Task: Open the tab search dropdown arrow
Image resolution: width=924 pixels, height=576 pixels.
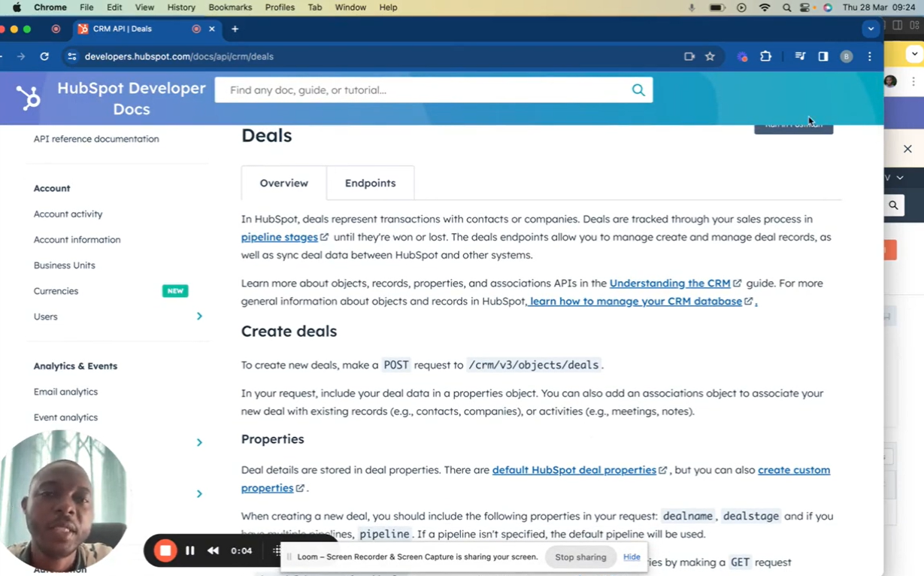Action: click(x=871, y=29)
